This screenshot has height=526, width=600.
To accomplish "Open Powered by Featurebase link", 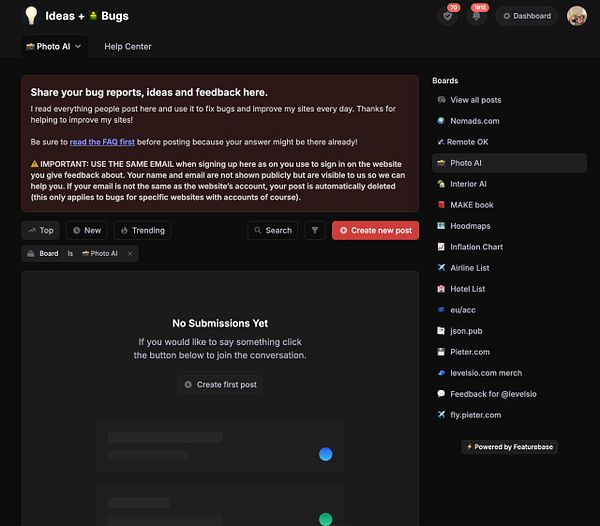I will coord(509,447).
